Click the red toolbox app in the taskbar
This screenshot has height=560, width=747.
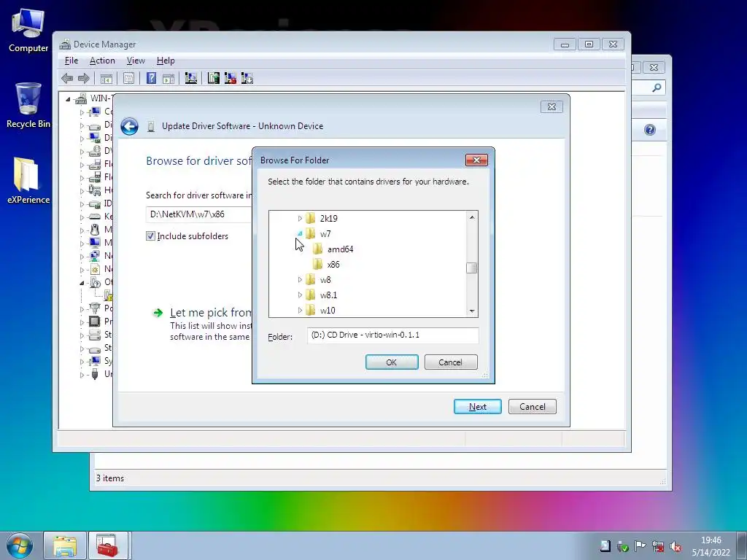tap(108, 545)
